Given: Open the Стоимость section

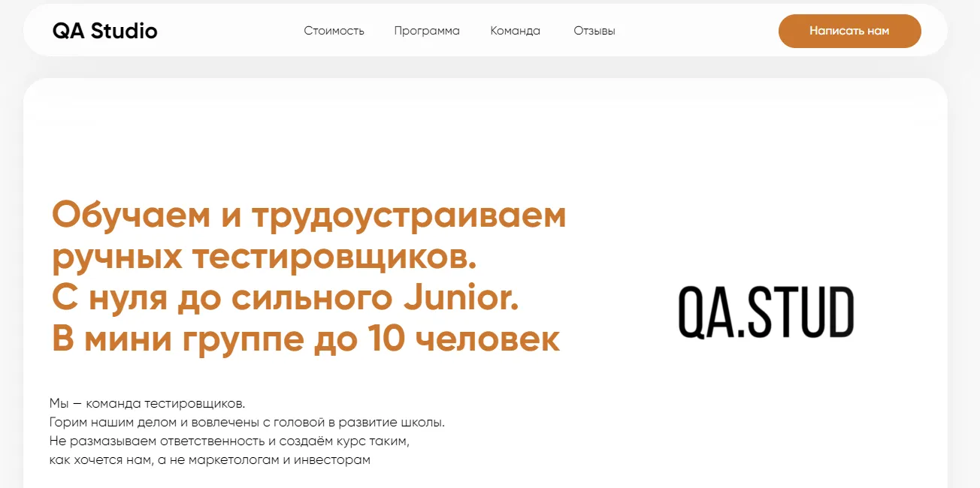Looking at the screenshot, I should coord(334,31).
